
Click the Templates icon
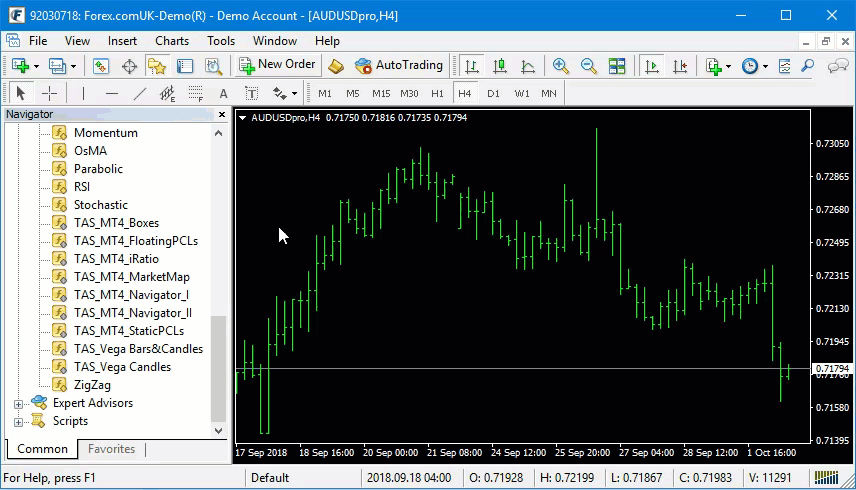click(x=784, y=66)
